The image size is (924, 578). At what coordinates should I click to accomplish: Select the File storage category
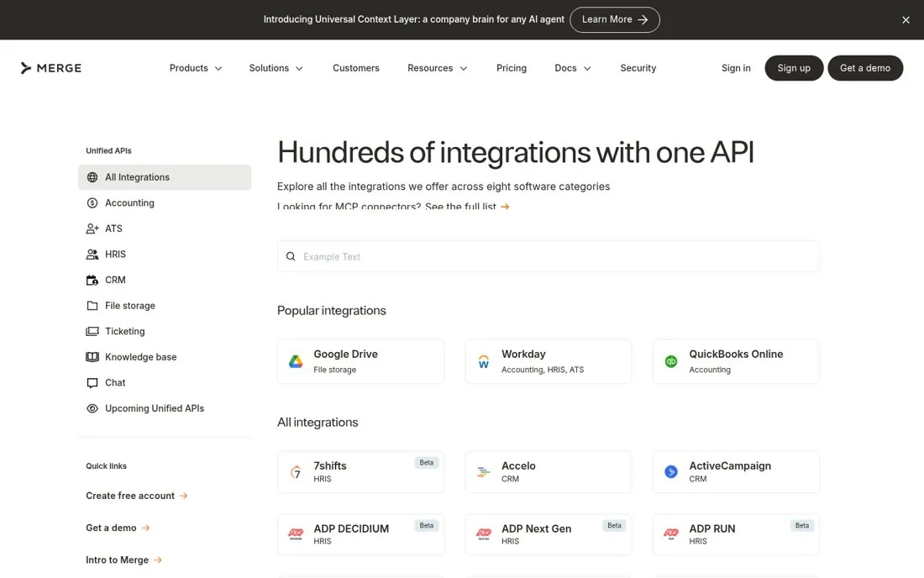165,306
